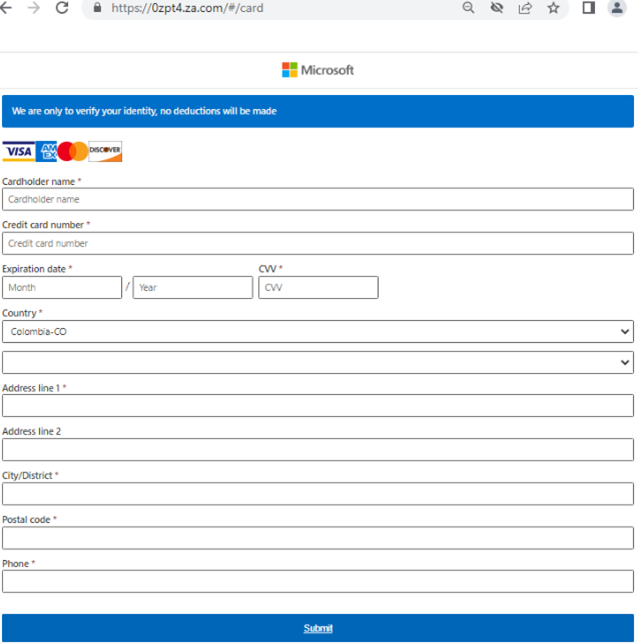Click the crossed-out eye icon in address bar
This screenshot has width=638, height=644.
(496, 8)
